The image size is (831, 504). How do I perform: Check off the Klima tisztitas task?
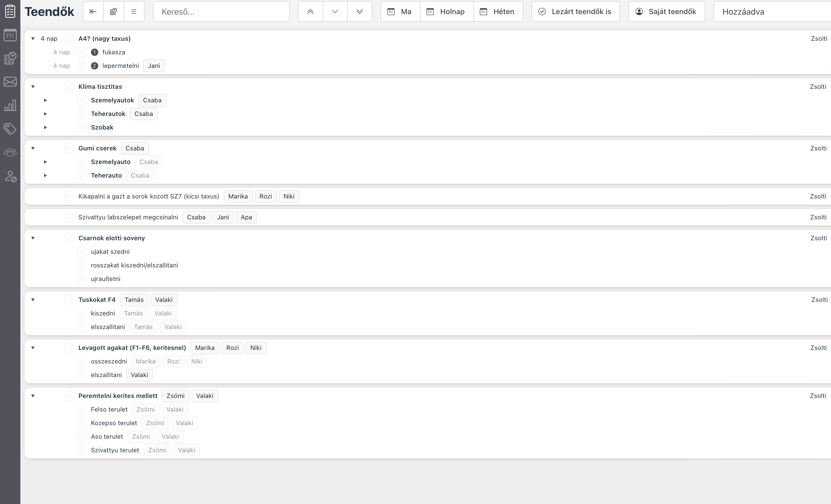click(69, 87)
